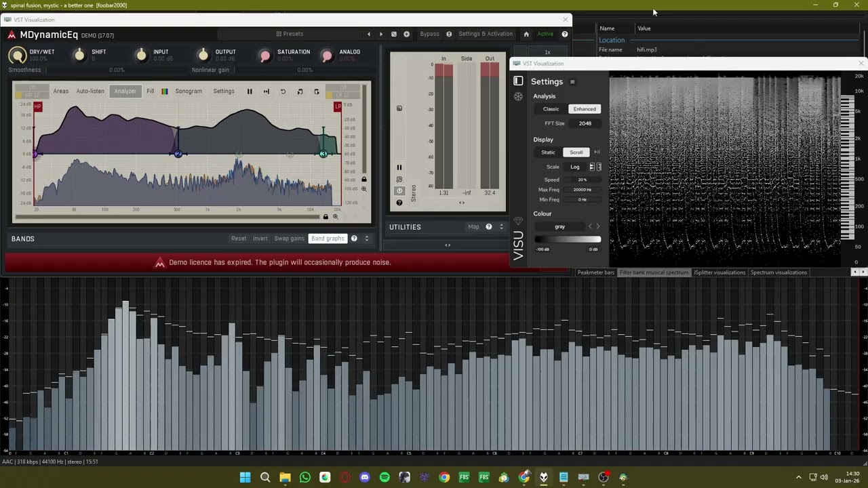Click the lock icon below the analyzer graph
Image resolution: width=868 pixels, height=488 pixels.
[x=325, y=217]
